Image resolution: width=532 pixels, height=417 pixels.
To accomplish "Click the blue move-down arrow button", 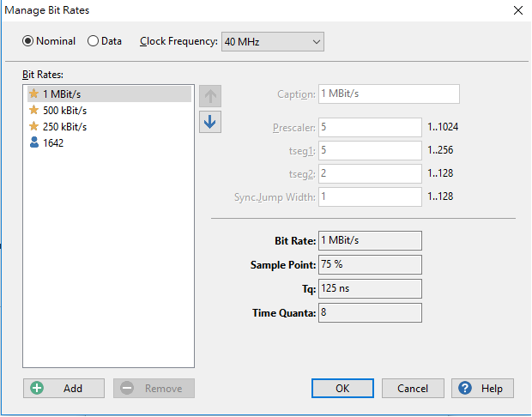I will 210,122.
